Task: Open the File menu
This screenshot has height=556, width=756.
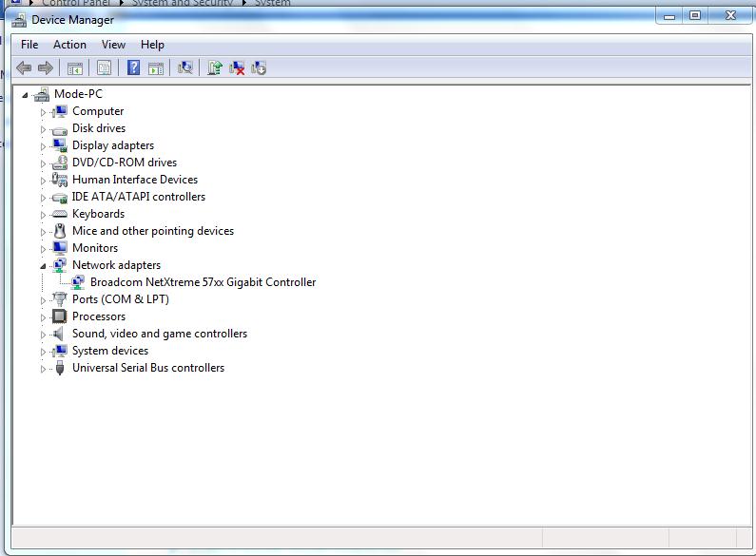Action: (29, 45)
